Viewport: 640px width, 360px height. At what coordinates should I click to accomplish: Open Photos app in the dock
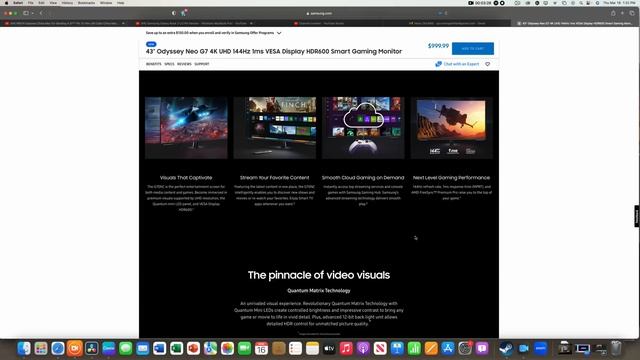(x=227, y=348)
